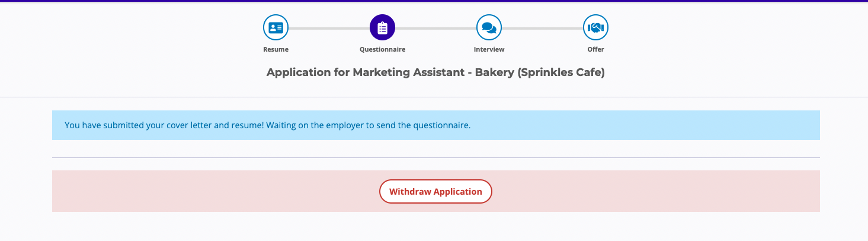Select the Questionnaire clipboard step icon
The image size is (868, 241).
click(382, 27)
